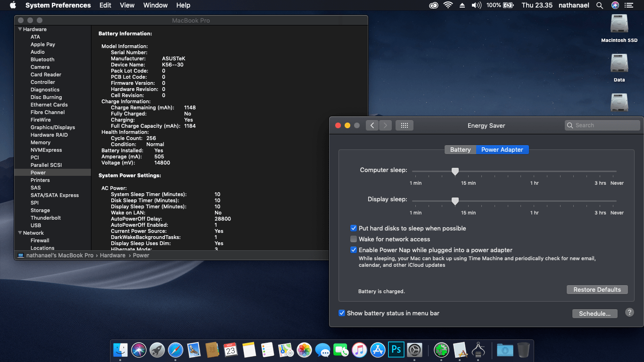The height and width of the screenshot is (362, 644).
Task: Open the Edit menu
Action: (105, 5)
